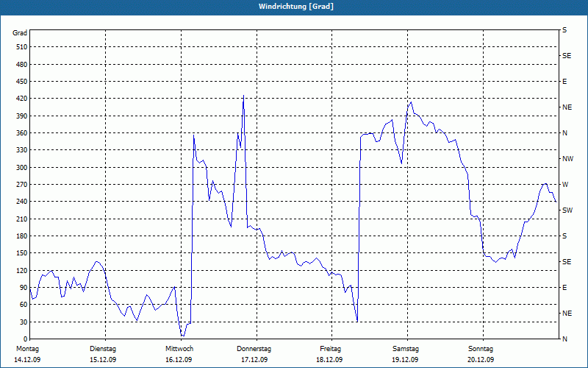Choose the 60 degree axis label
588x368 pixels.
point(23,305)
